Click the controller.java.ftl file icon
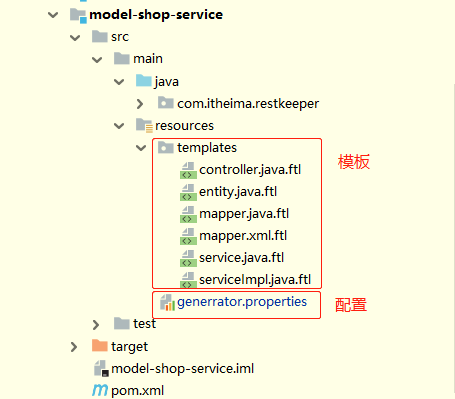455x399 pixels. coord(188,170)
